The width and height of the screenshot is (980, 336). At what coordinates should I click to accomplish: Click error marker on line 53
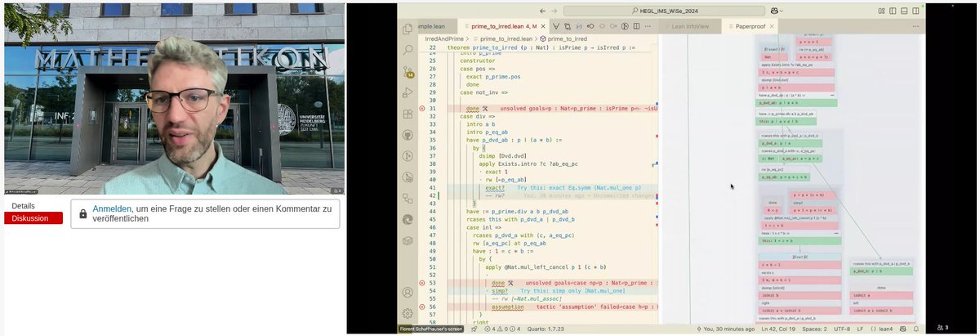click(x=422, y=283)
